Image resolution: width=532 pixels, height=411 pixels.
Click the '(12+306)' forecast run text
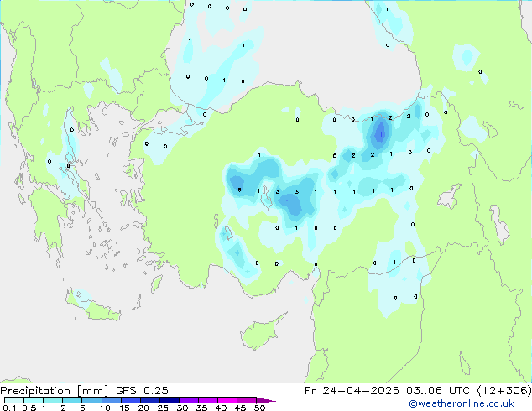(504, 391)
